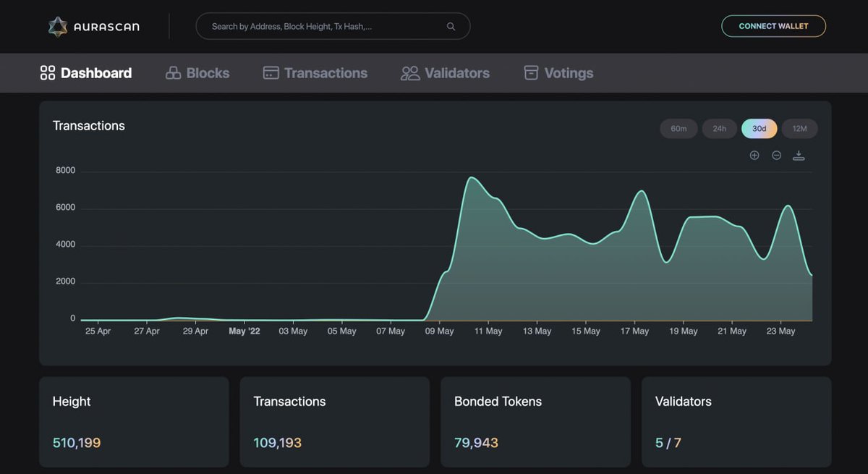This screenshot has height=474, width=868.
Task: Click the 11 May axis label
Action: (488, 331)
